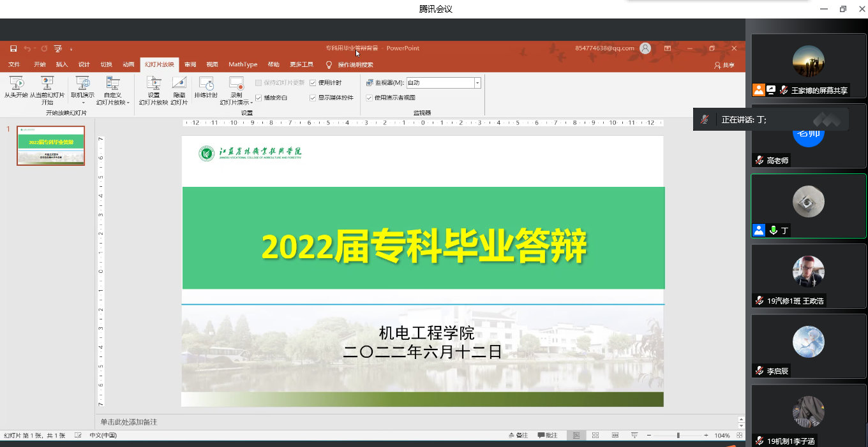This screenshot has width=868, height=447.
Task: Click the zoom slider handle
Action: tap(678, 436)
